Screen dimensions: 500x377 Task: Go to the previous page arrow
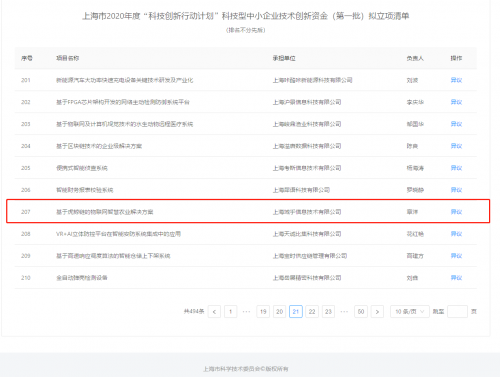point(214,312)
